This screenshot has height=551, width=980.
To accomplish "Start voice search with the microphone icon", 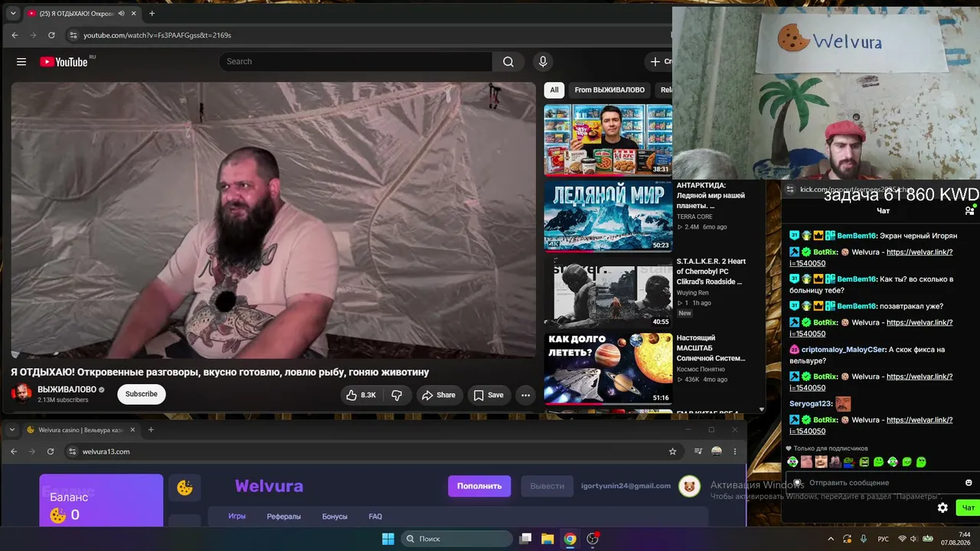I will pos(543,62).
